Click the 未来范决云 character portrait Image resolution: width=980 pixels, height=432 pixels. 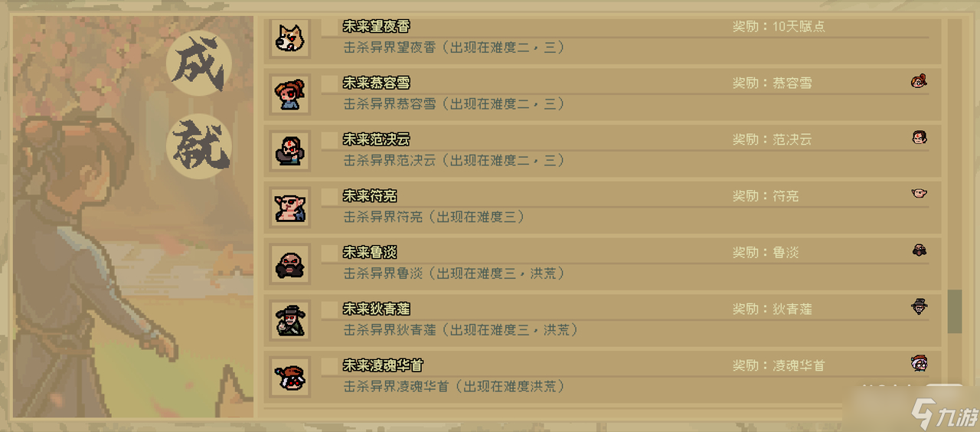pos(290,150)
